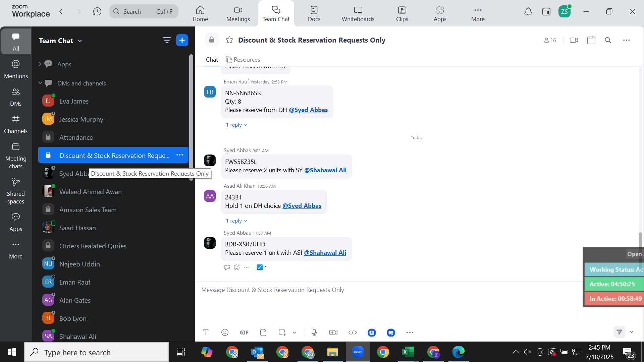Open Eva James direct message

click(113, 101)
